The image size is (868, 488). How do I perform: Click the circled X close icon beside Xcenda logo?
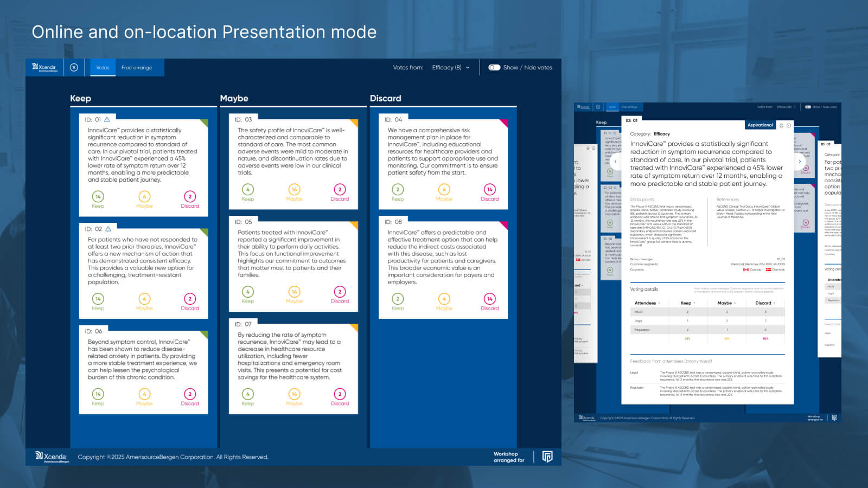[x=74, y=68]
